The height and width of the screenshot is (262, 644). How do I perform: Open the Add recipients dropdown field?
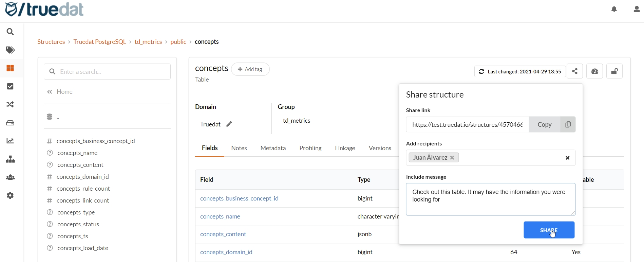509,158
